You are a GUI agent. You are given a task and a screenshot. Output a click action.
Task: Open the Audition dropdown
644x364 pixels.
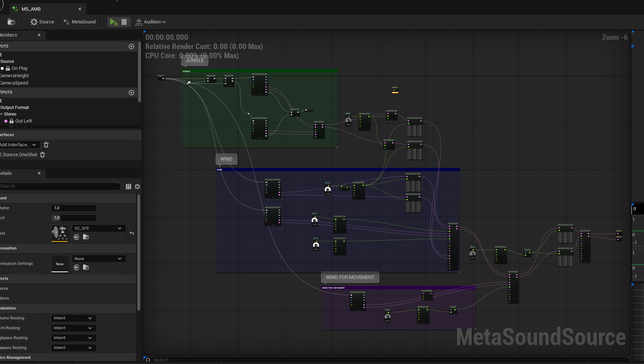[150, 22]
